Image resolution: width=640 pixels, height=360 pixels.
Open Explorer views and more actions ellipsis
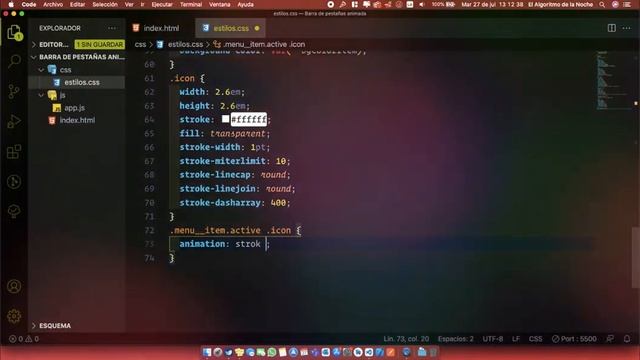[x=112, y=28]
